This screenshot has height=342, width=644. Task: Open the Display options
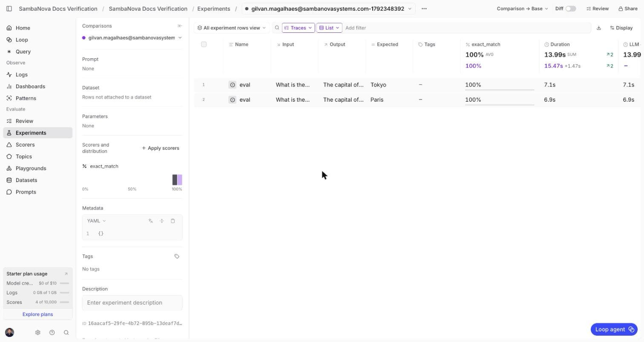[621, 28]
